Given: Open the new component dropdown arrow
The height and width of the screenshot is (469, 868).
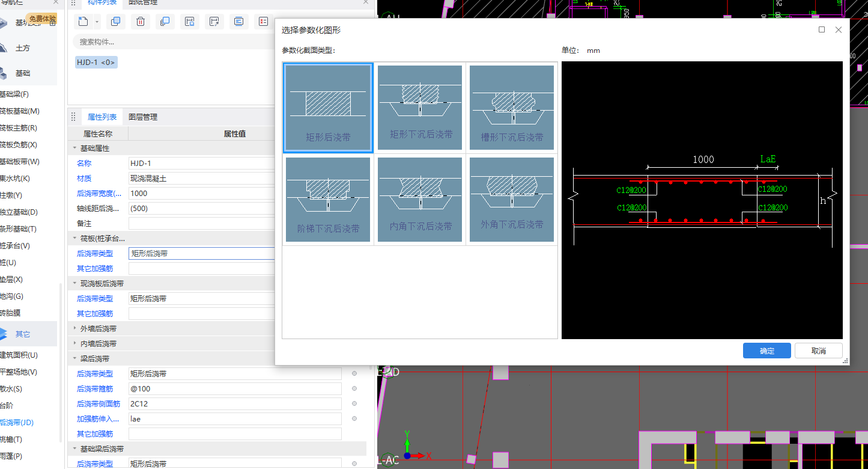Looking at the screenshot, I should click(97, 22).
